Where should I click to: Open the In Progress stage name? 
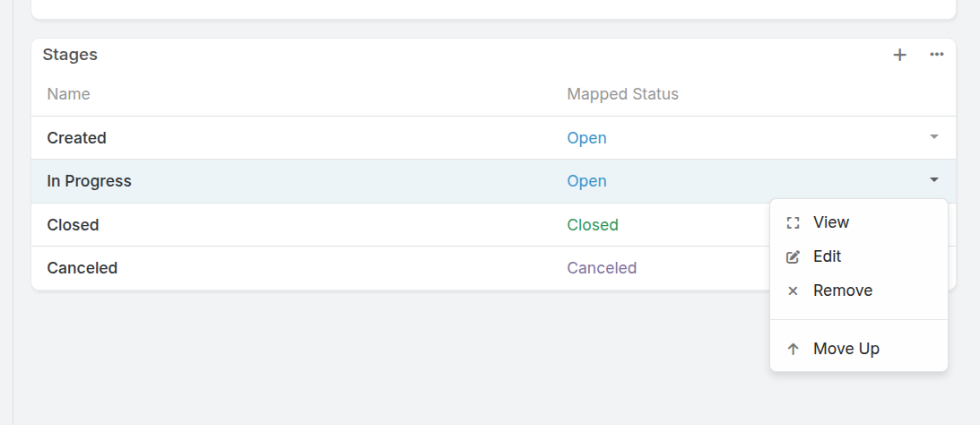[x=89, y=181]
